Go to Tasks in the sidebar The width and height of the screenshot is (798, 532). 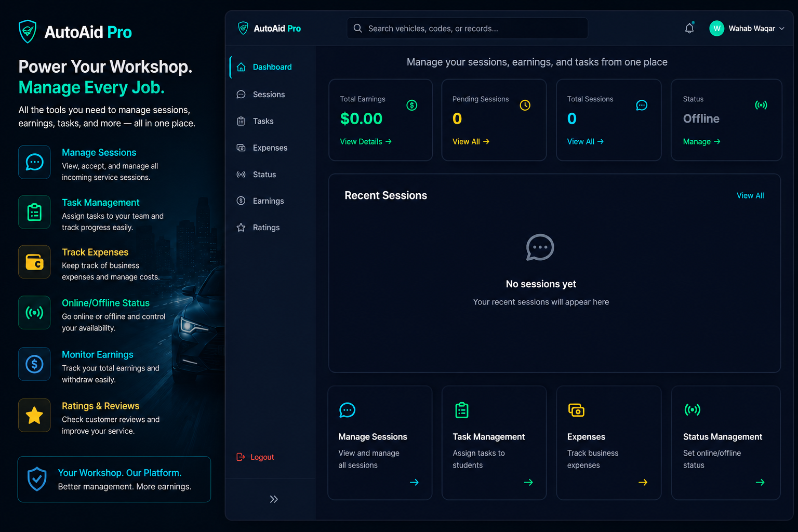point(263,121)
